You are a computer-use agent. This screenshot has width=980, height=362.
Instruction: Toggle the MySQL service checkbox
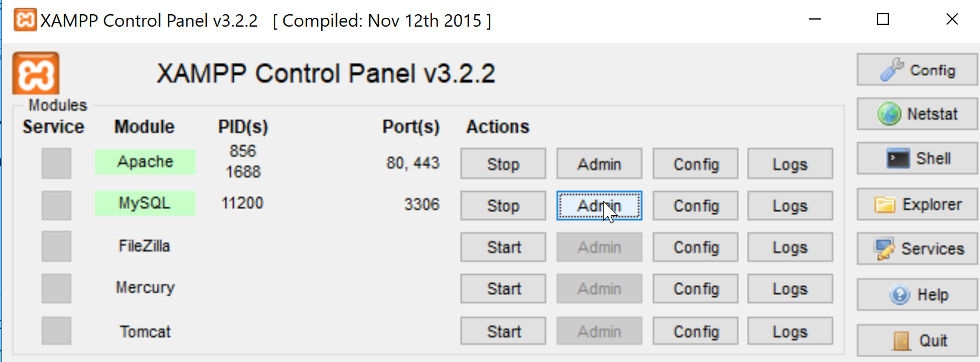click(x=56, y=206)
